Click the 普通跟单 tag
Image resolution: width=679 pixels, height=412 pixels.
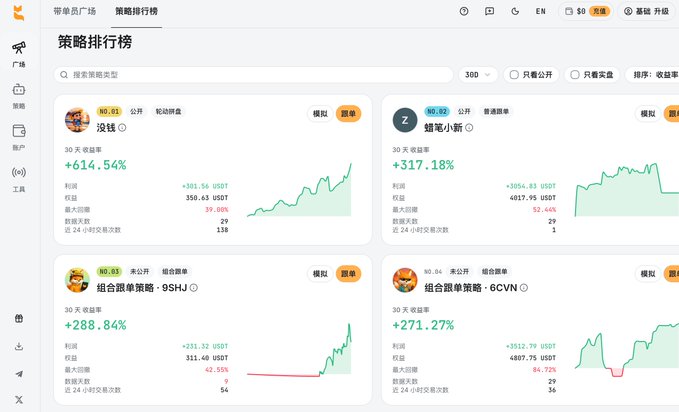tap(496, 112)
